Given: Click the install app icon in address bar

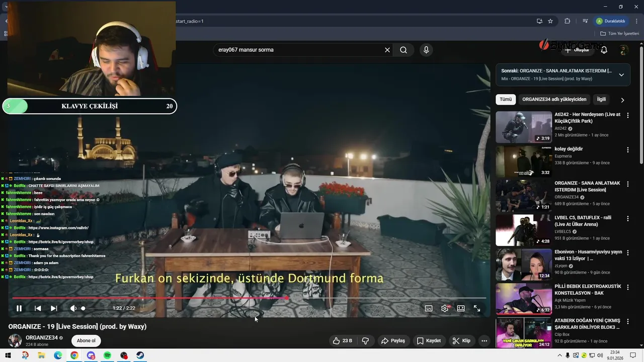Looking at the screenshot, I should point(539,21).
